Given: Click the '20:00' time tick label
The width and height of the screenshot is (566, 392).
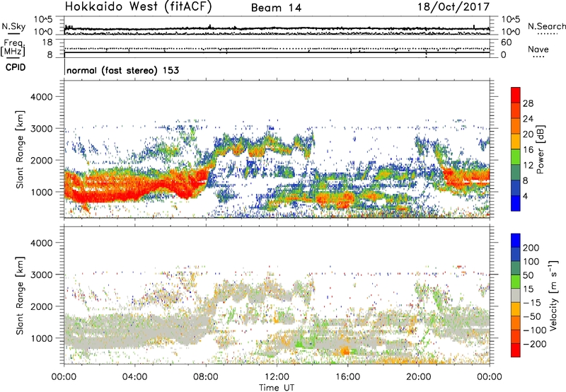Looking at the screenshot, I should click(418, 377).
